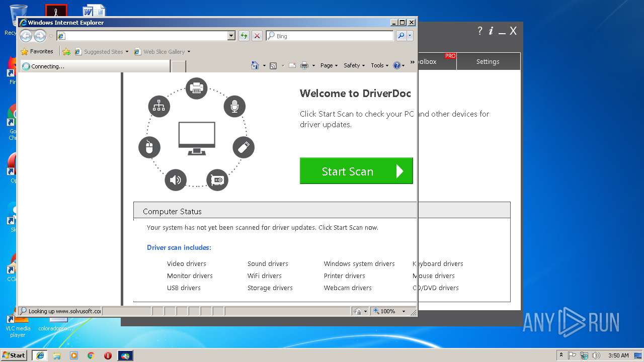Expand the recent pages dropdown arrow
Image resolution: width=644 pixels, height=362 pixels.
pyautogui.click(x=51, y=36)
